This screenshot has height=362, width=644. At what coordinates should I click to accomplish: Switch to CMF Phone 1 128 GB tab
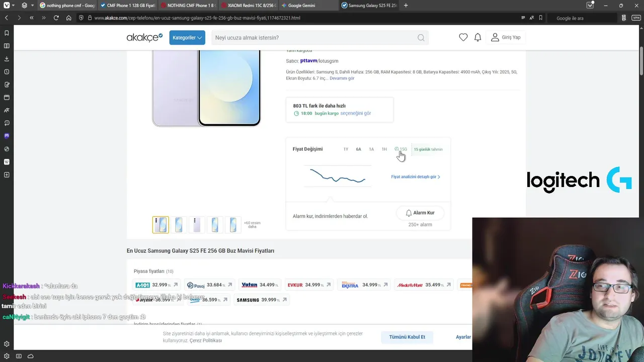click(x=127, y=6)
